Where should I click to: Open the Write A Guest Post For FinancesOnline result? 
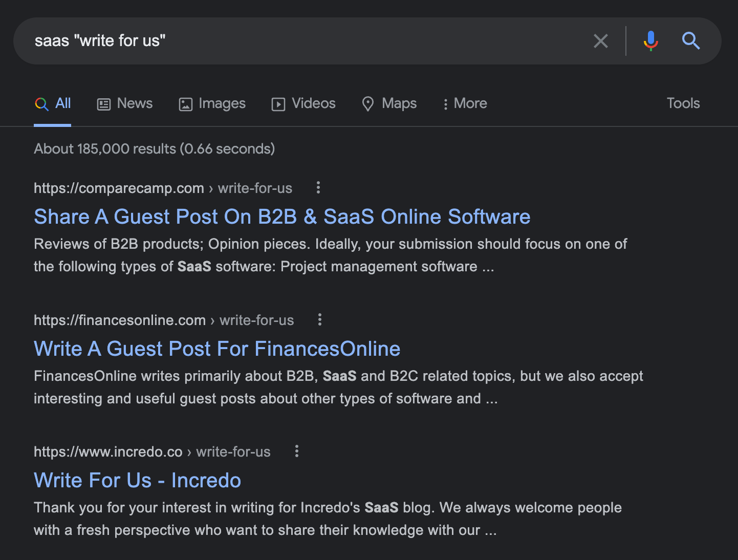[x=216, y=349]
